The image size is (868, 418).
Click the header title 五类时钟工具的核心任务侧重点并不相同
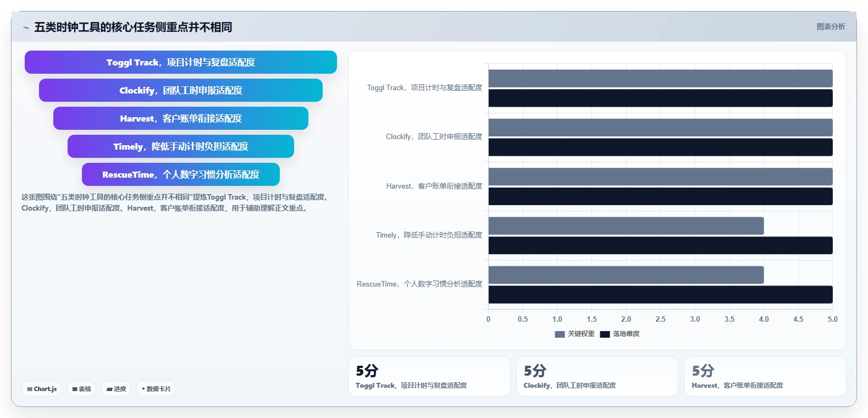coord(133,27)
